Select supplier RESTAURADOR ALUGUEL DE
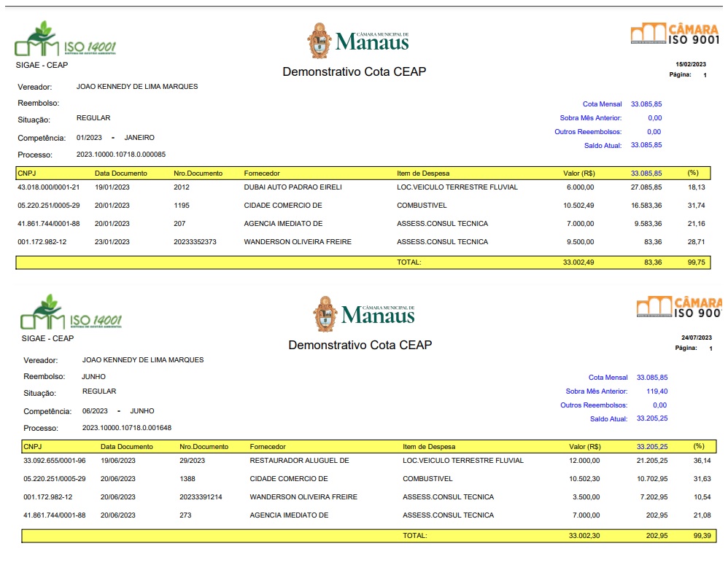Screen dimensions: 728x581 pos(300,461)
